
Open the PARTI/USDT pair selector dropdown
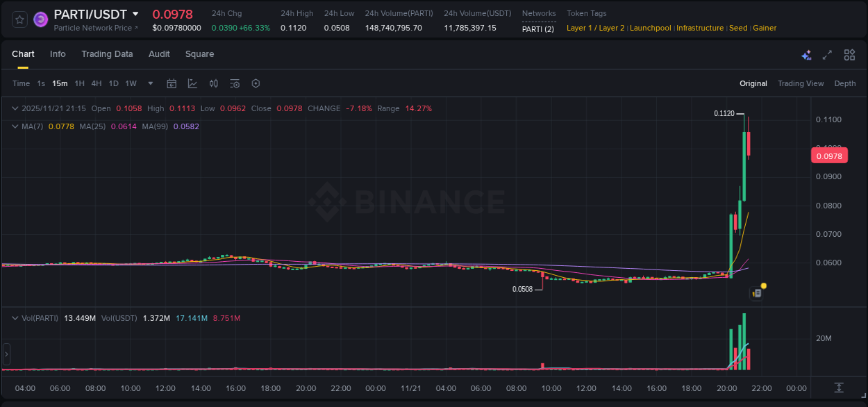136,14
